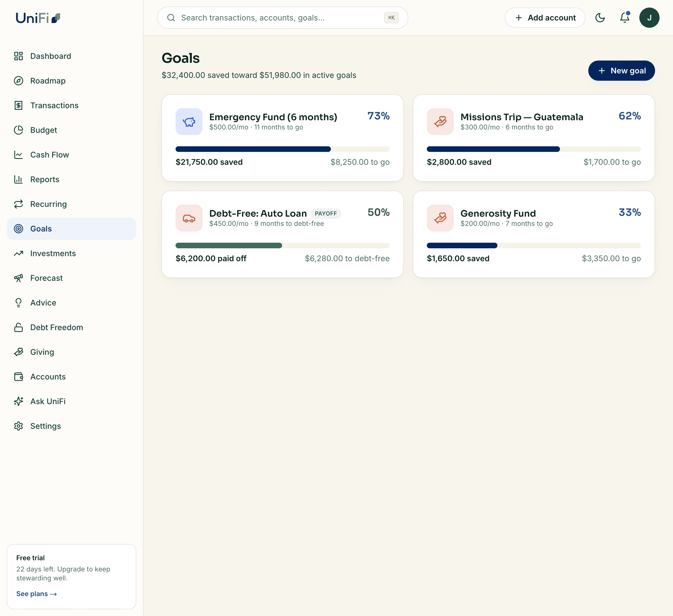Click the Generosity Fund progress bar
Viewport: 673px width, 616px height.
point(533,246)
